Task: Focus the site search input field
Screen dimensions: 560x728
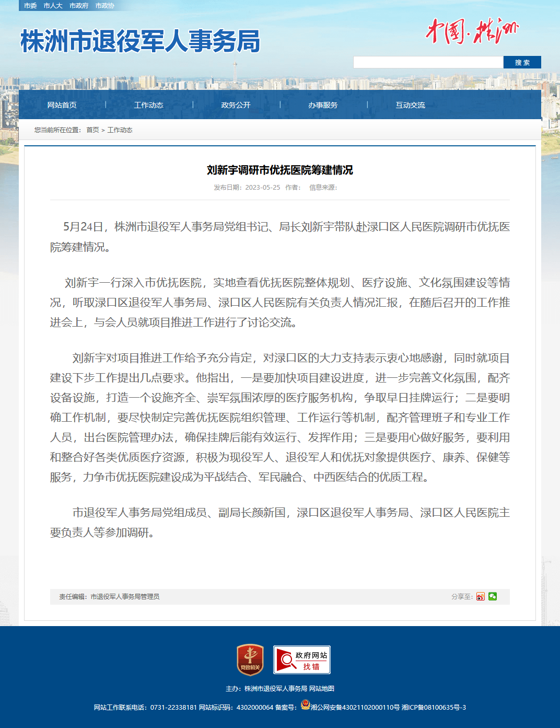Action: (428, 62)
